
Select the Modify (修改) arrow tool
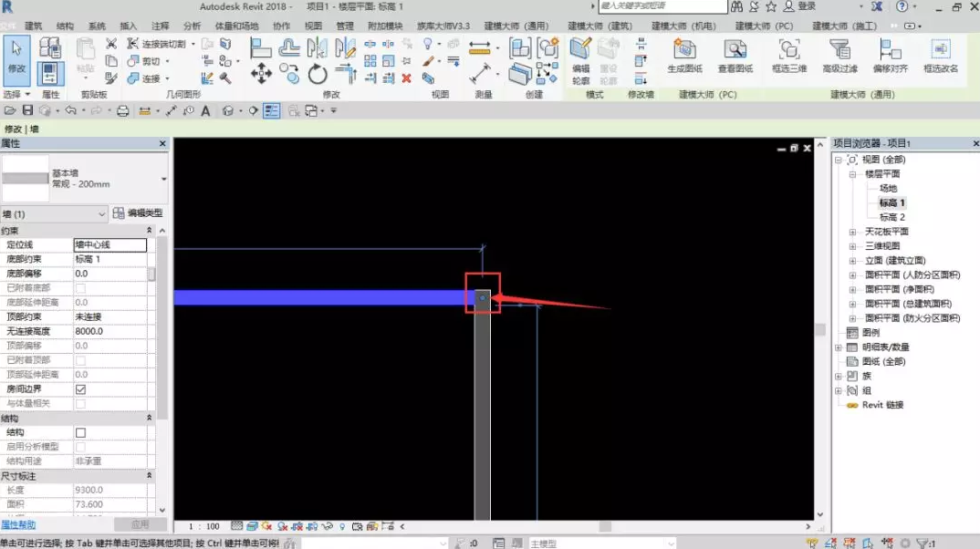[x=16, y=55]
